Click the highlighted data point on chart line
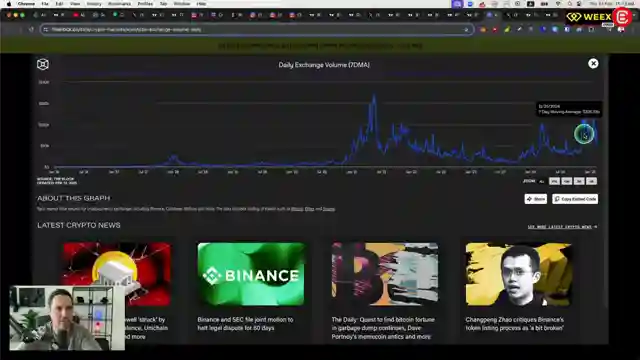Image resolution: width=640 pixels, height=360 pixels. click(584, 134)
